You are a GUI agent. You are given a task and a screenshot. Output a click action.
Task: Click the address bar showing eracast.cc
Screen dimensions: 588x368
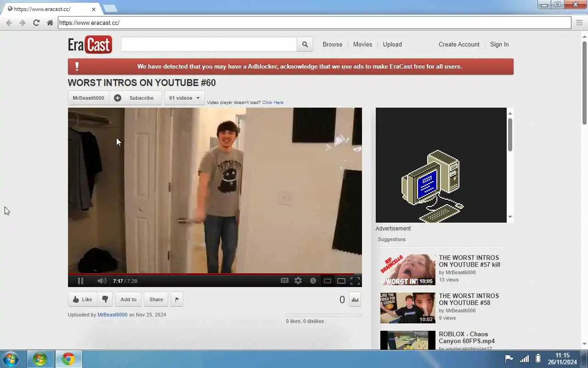[x=315, y=23]
